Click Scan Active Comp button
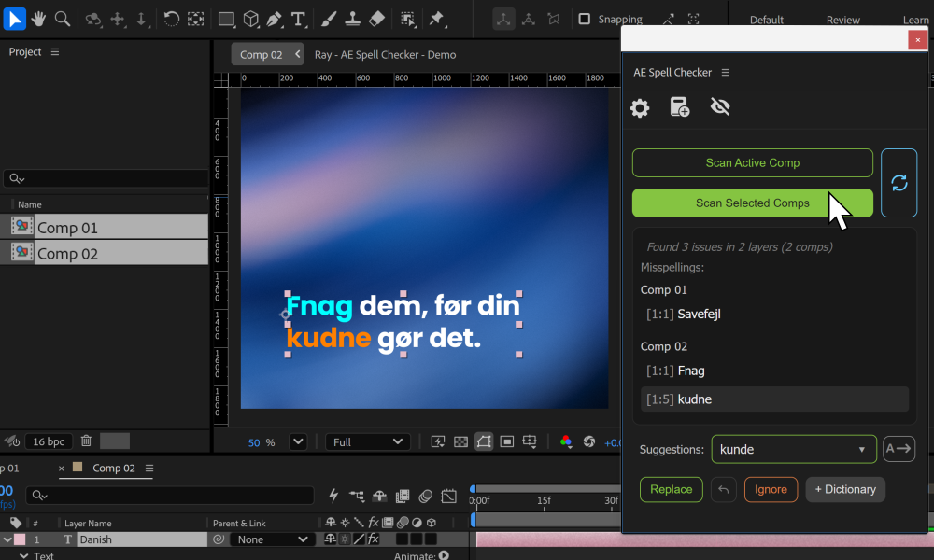The image size is (934, 560). click(x=752, y=163)
